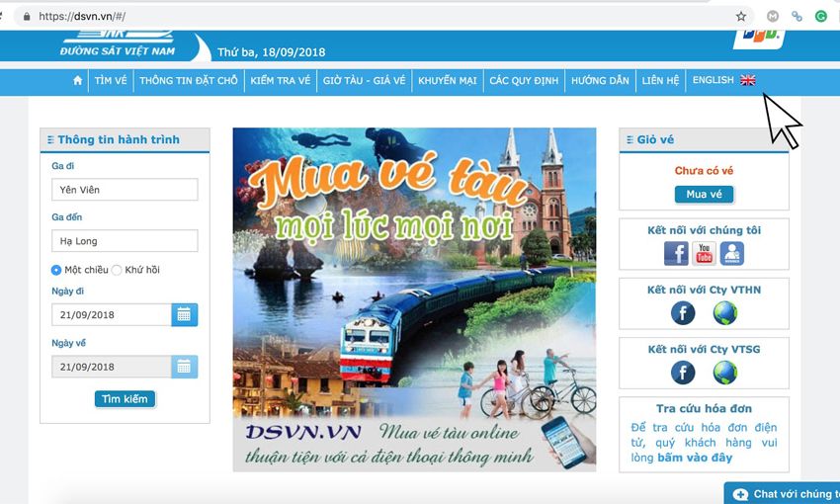This screenshot has height=504, width=840.
Task: Open Cty VTSG website globe icon
Action: (x=724, y=373)
